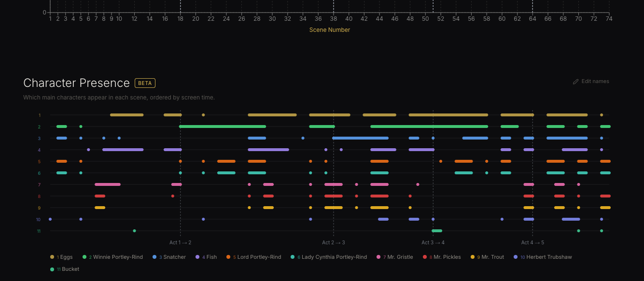Click the Act 2 → 3 marker label
Screen dimensions: 644x281
click(x=334, y=243)
